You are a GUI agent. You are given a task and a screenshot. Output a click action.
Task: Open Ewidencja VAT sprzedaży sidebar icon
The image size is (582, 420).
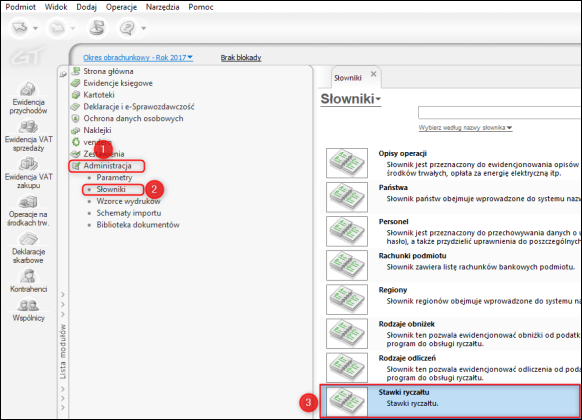click(x=28, y=136)
